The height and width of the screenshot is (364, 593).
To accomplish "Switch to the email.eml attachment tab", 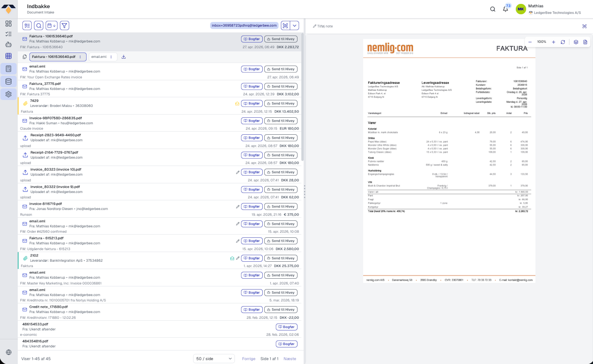I will [99, 57].
